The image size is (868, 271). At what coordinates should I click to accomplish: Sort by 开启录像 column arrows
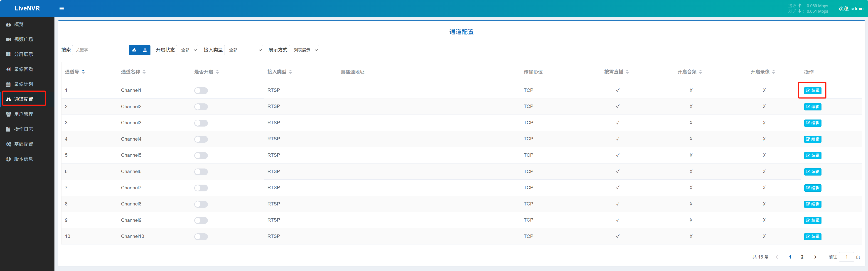774,72
